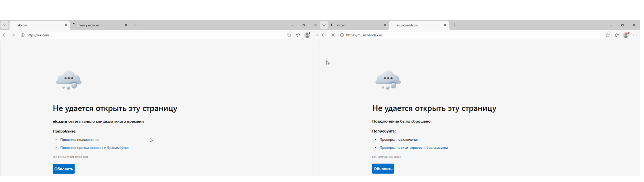
Task: Click address bar with https://music.yandex.ru
Action: pos(476,35)
